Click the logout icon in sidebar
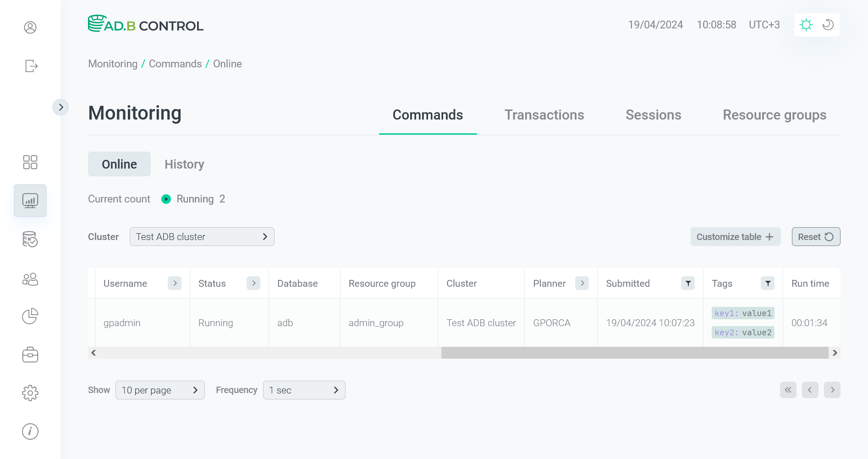This screenshot has width=868, height=459. click(x=31, y=66)
